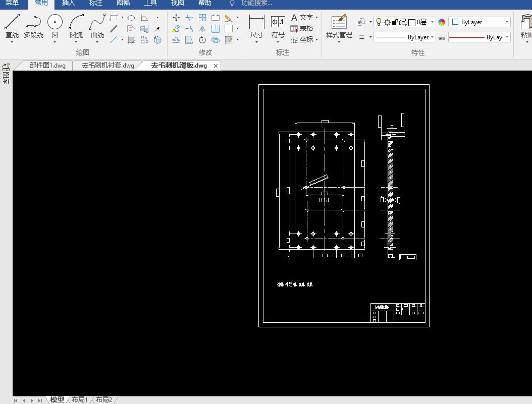The height and width of the screenshot is (404, 532).
Task: Expand the 尺寸 dropdown arrow
Action: (x=256, y=42)
